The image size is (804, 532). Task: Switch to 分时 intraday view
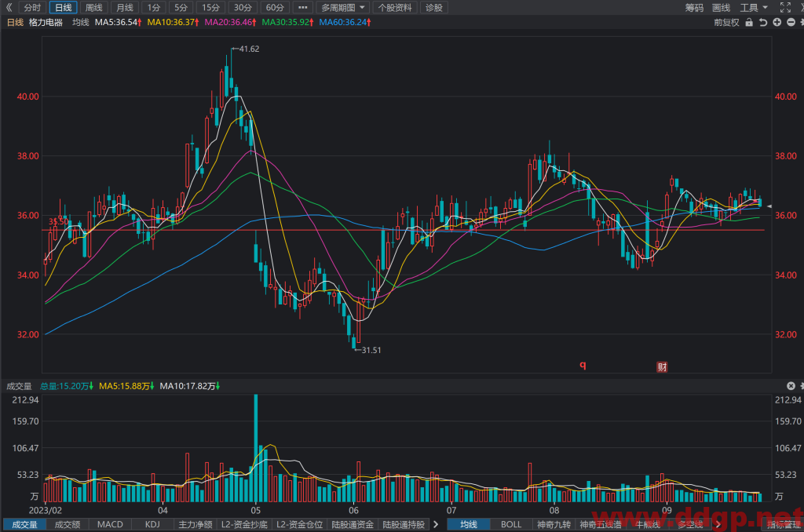[x=32, y=8]
